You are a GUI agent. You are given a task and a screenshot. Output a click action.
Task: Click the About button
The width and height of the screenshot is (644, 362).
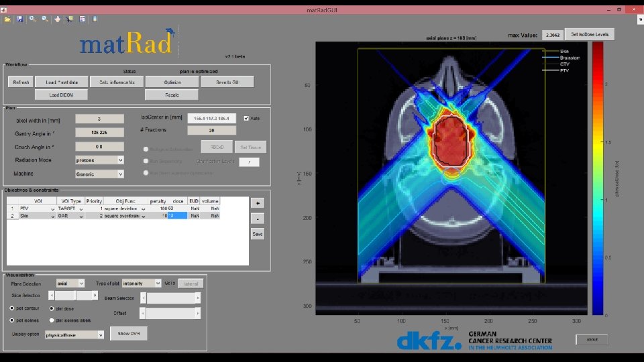click(x=592, y=339)
